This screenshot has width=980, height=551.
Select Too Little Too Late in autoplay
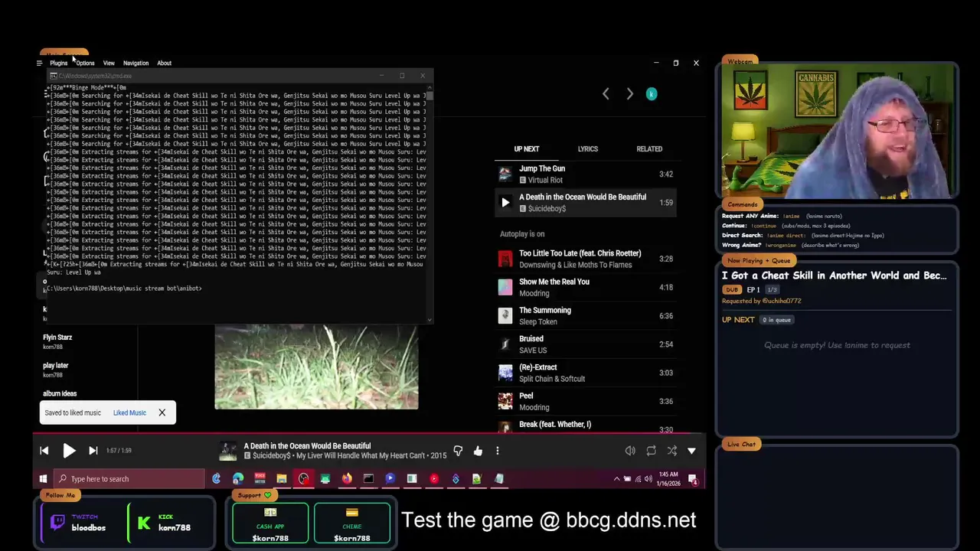(x=586, y=259)
